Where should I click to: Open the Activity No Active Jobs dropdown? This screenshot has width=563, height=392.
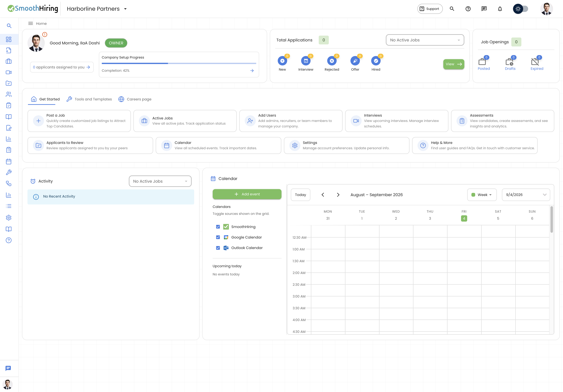click(160, 181)
